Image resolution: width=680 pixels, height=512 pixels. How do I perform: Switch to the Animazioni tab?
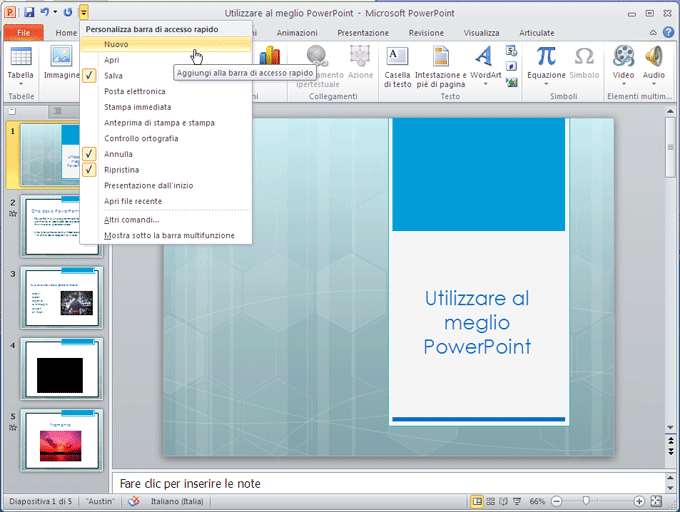pyautogui.click(x=297, y=33)
